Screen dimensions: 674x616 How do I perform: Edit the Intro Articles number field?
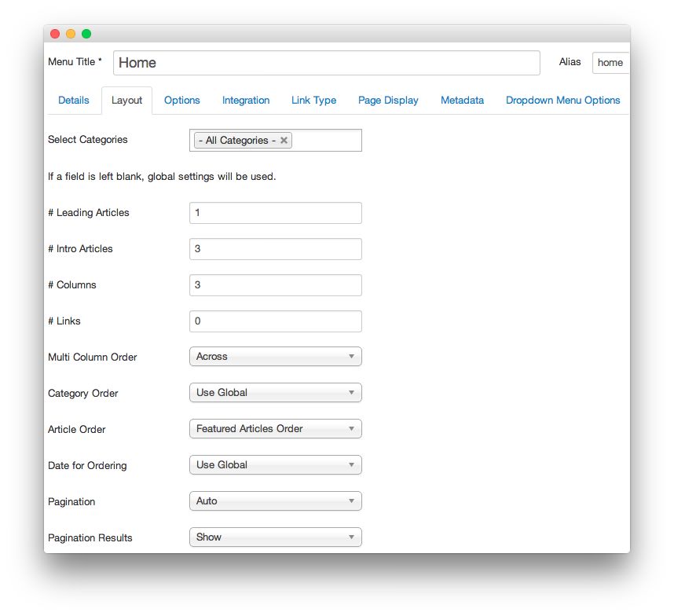pos(276,249)
